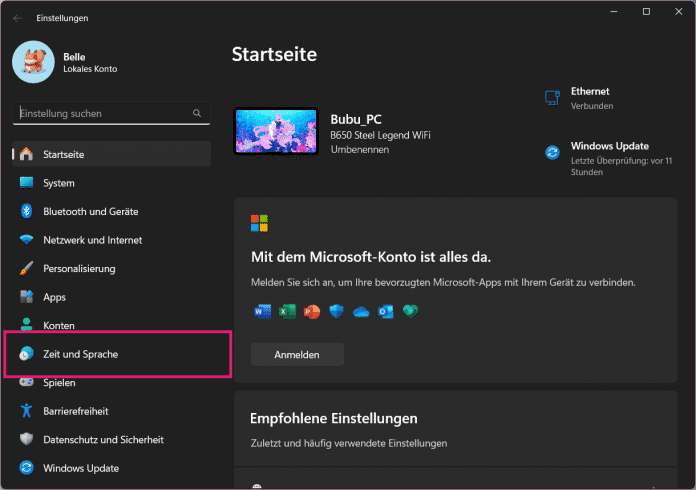Click the Datenschutz und Sicherheit shield icon
The image size is (696, 490).
click(26, 439)
